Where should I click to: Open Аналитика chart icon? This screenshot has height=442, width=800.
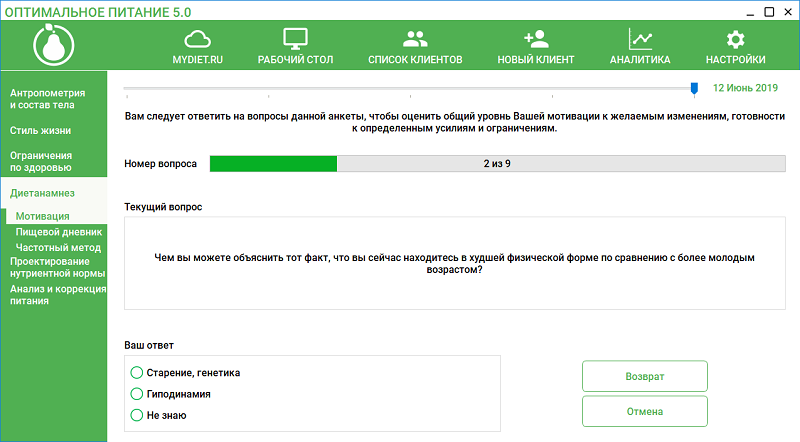pyautogui.click(x=640, y=40)
